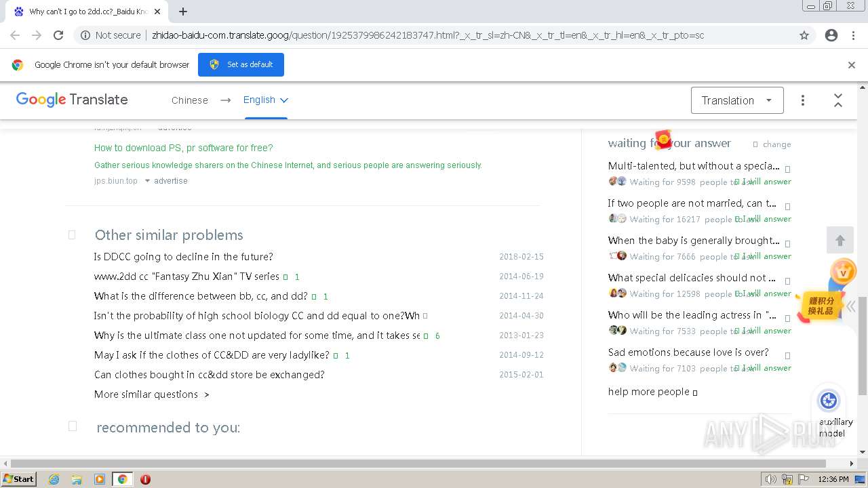Image resolution: width=868 pixels, height=488 pixels.
Task: Click the red stop-sign icon in taskbar
Action: coord(145,479)
